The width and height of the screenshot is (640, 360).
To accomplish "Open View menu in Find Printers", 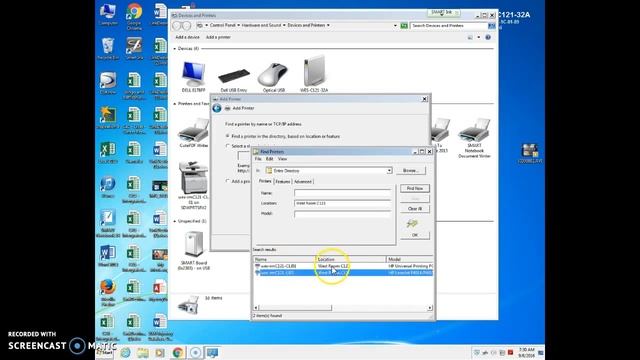I will tap(282, 159).
